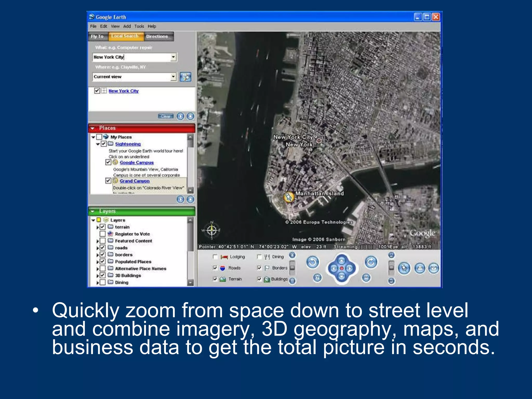Switch to the Directions tab
The image size is (532, 399).
[158, 36]
